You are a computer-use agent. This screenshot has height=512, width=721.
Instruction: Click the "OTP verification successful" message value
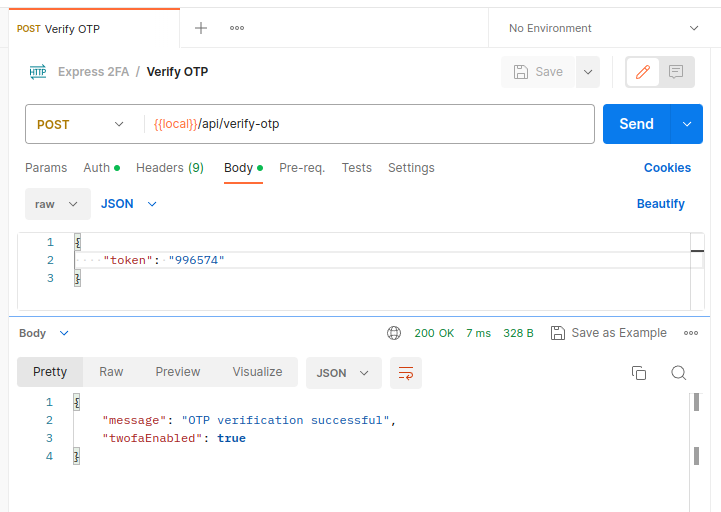tap(286, 420)
